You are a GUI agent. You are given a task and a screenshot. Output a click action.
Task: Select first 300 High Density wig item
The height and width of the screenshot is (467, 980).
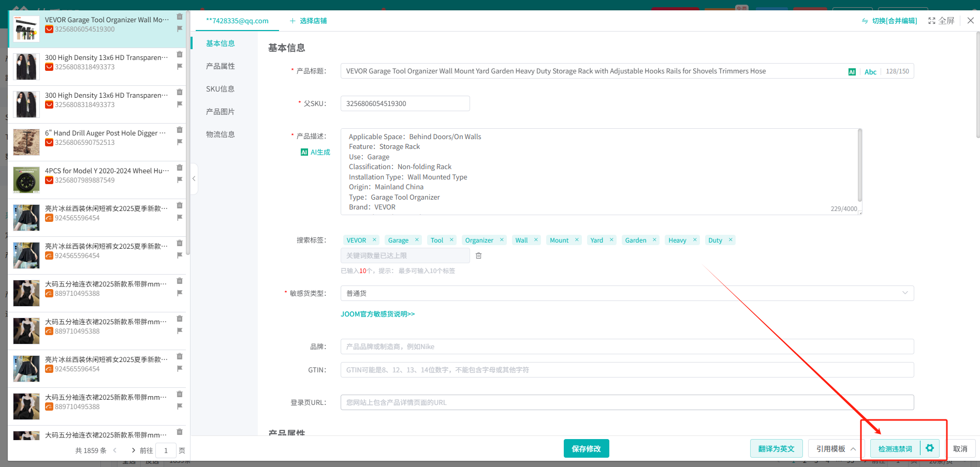97,67
